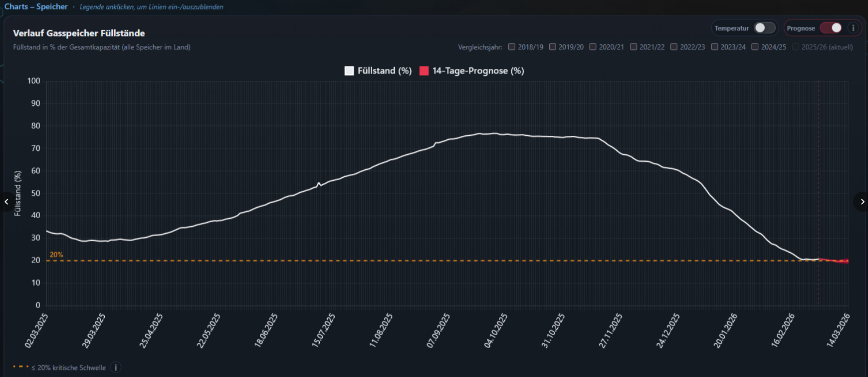This screenshot has height=377, width=868.
Task: Click the red 14-Tage-Prognose color box
Action: [x=424, y=71]
